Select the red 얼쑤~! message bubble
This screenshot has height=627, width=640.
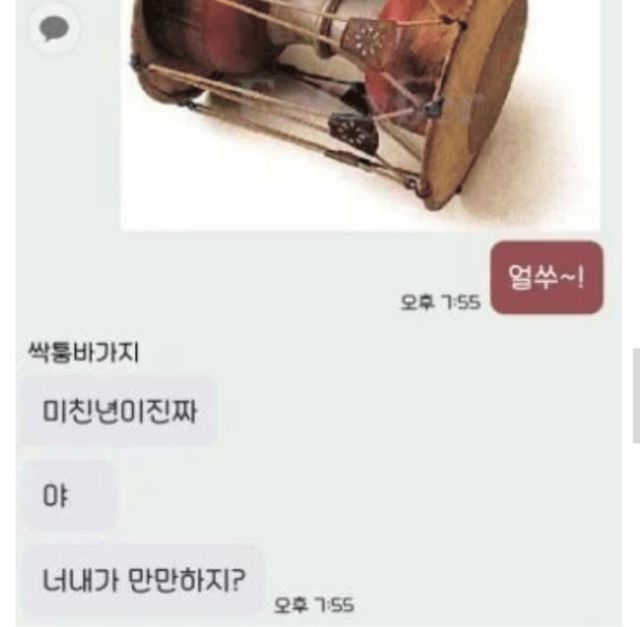point(547,278)
